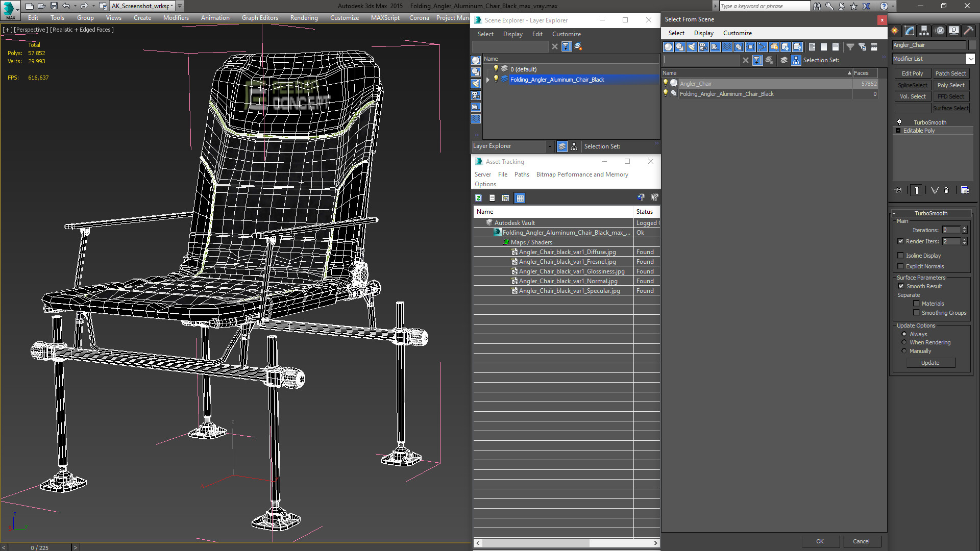Toggle the Display Cameras filter icon
Screen dimensions: 980x551
click(703, 47)
